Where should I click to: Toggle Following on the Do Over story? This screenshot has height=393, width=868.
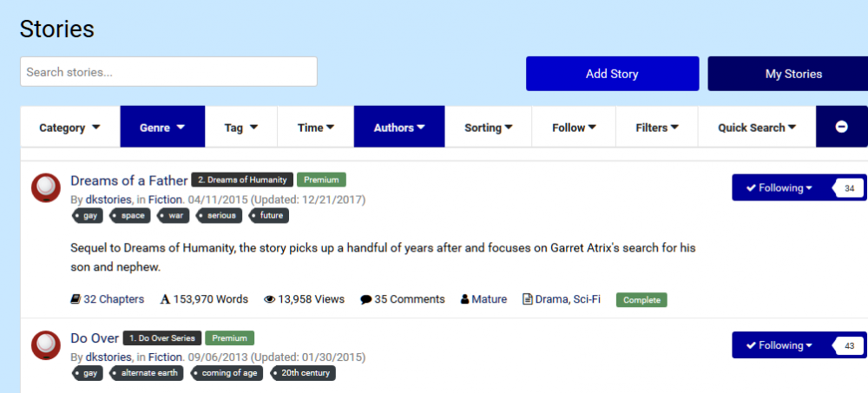coord(779,345)
